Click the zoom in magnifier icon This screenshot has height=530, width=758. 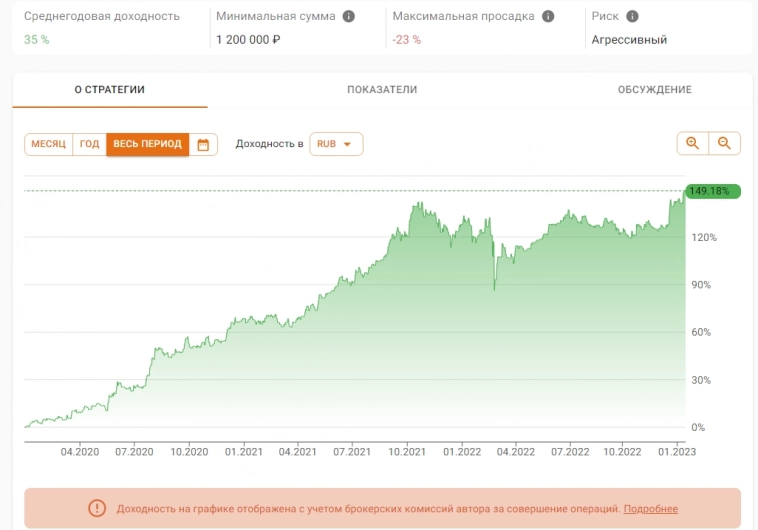click(692, 144)
